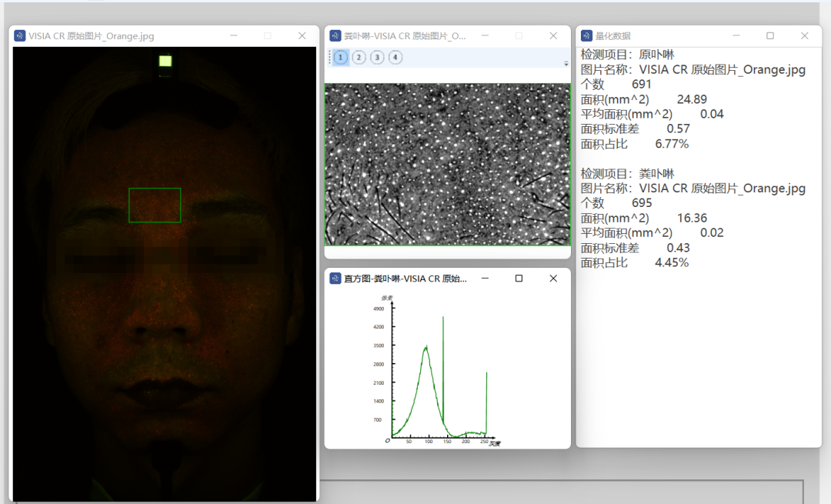Close the 量化数据 window

[x=805, y=35]
